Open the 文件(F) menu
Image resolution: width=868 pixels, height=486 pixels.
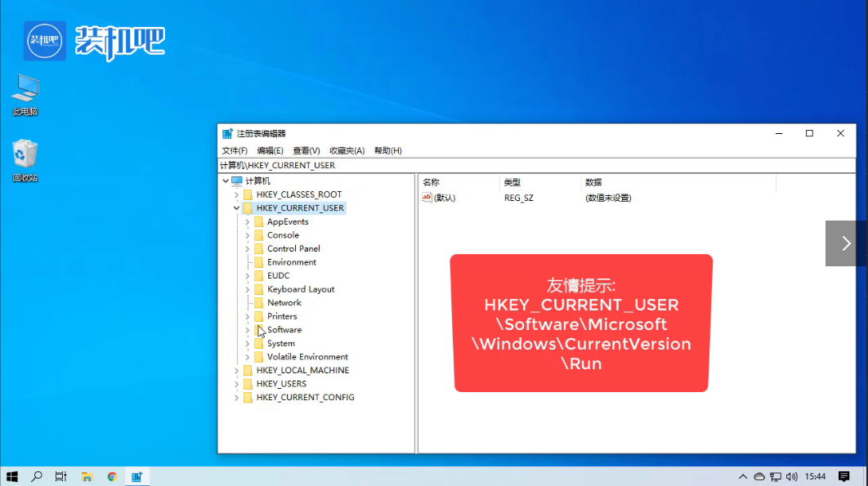point(235,151)
